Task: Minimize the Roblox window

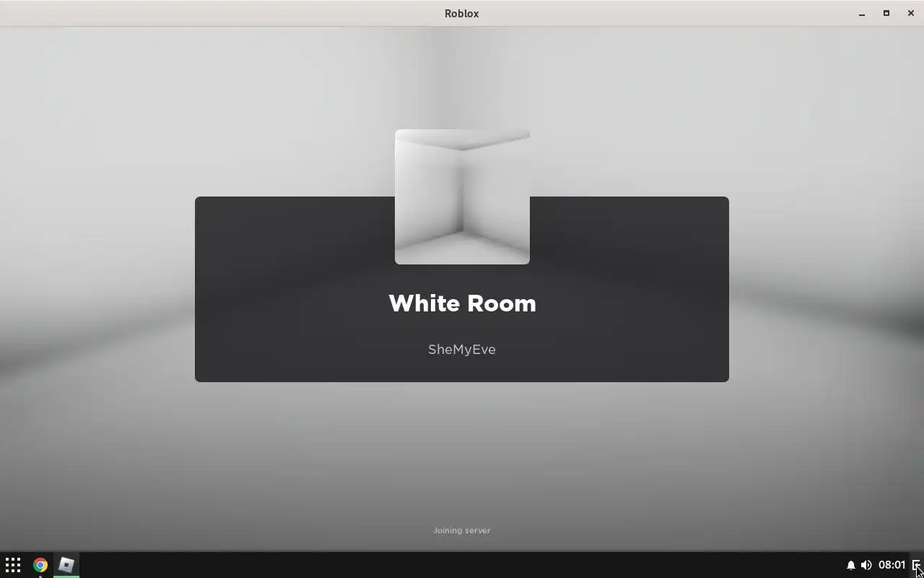Action: point(862,14)
